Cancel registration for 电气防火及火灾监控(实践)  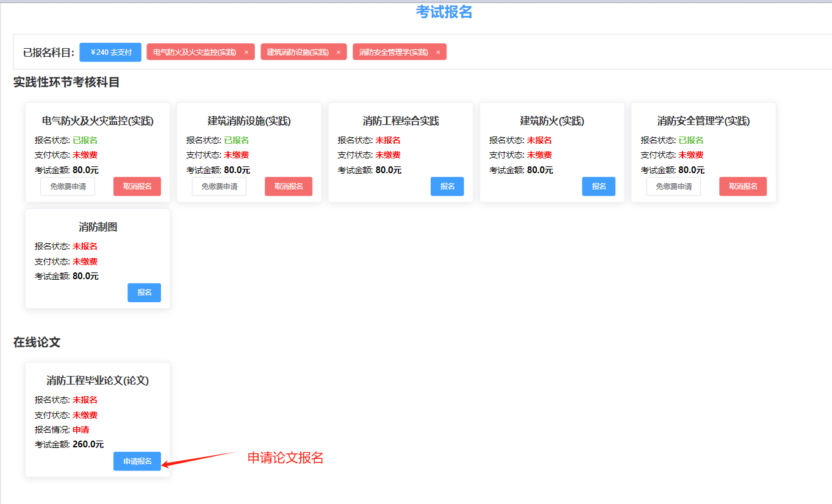pyautogui.click(x=137, y=186)
